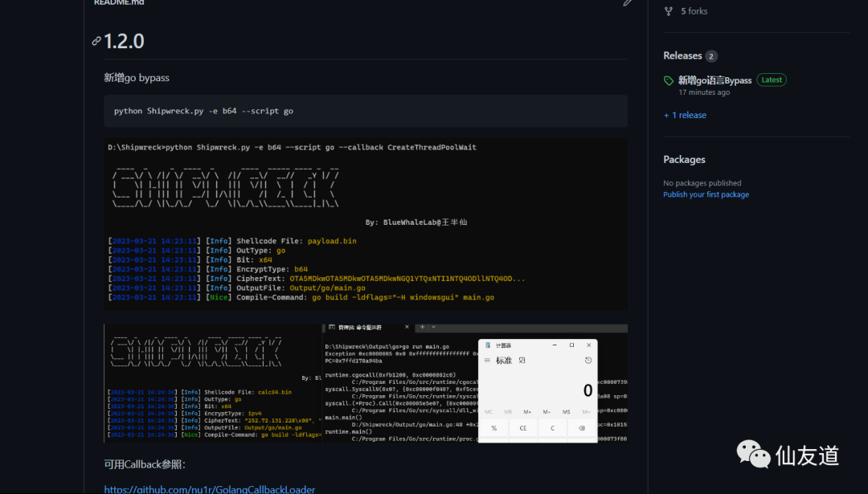Click the No packages published text
The width and height of the screenshot is (868, 494).
click(x=702, y=183)
